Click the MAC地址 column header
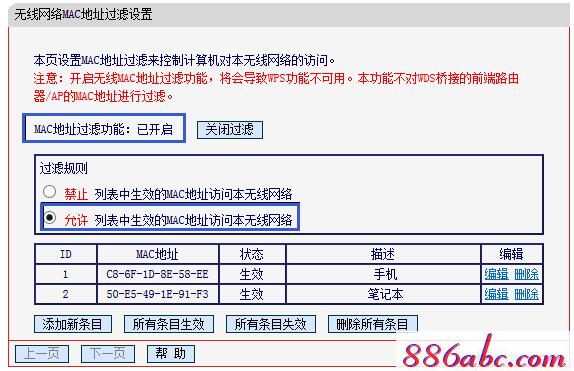This screenshot has height=371, width=574. click(157, 254)
